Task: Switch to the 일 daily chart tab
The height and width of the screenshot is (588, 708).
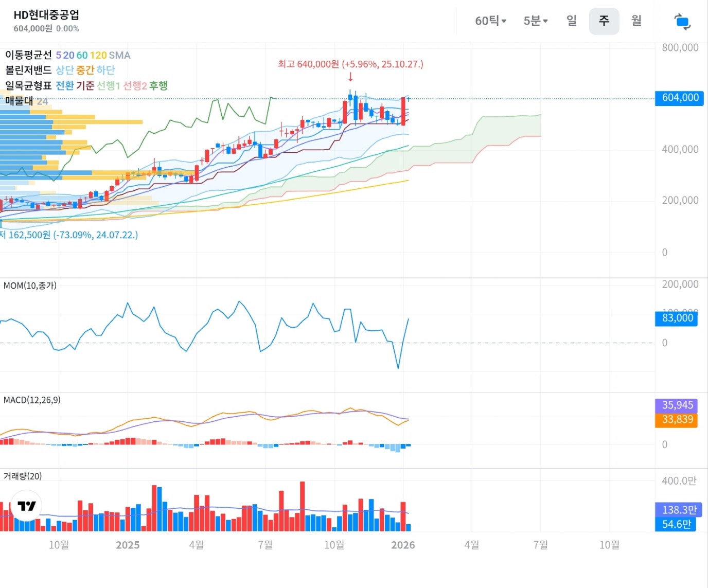Action: pos(571,21)
